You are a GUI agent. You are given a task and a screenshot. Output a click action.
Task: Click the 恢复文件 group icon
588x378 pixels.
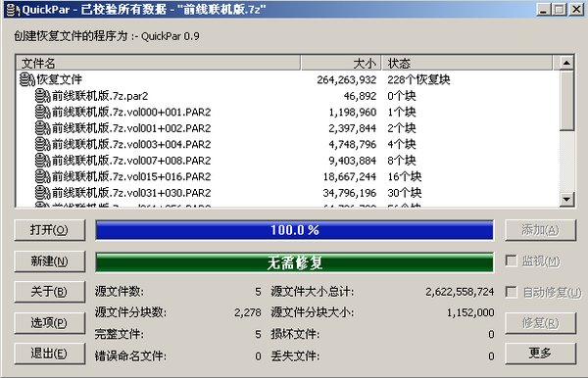(27, 79)
